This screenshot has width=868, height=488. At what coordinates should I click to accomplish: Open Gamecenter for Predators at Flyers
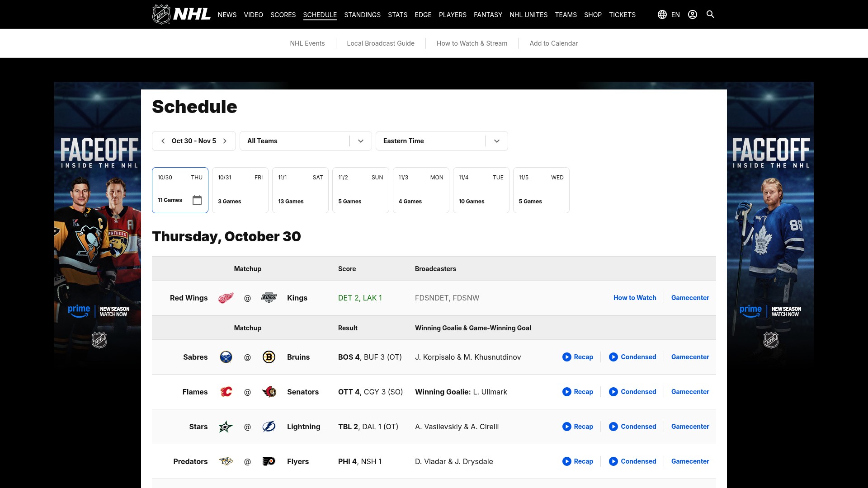click(690, 461)
